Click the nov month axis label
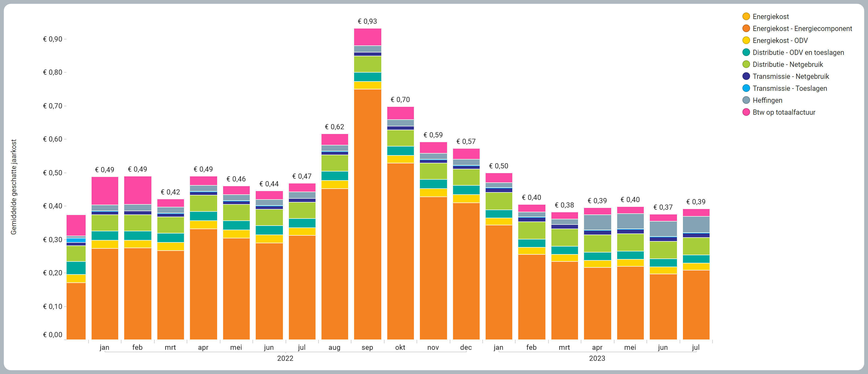Screen dimensions: 868x374 click(x=433, y=347)
